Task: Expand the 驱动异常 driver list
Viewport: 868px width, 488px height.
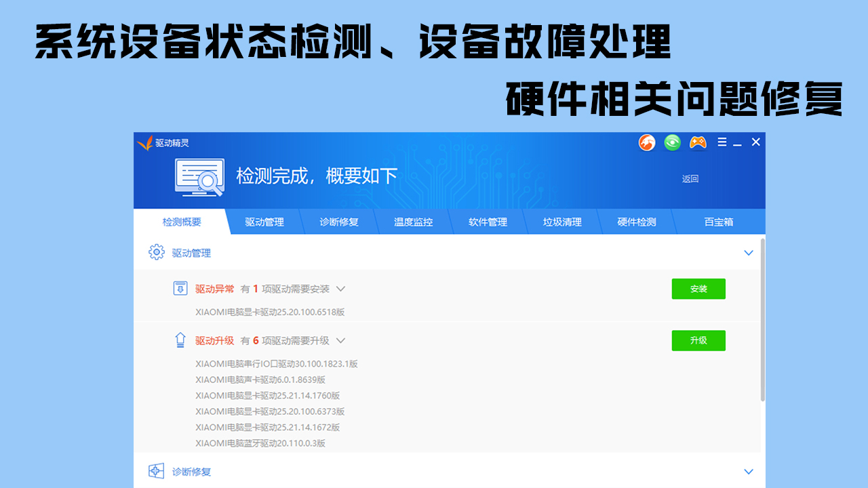Action: (341, 289)
